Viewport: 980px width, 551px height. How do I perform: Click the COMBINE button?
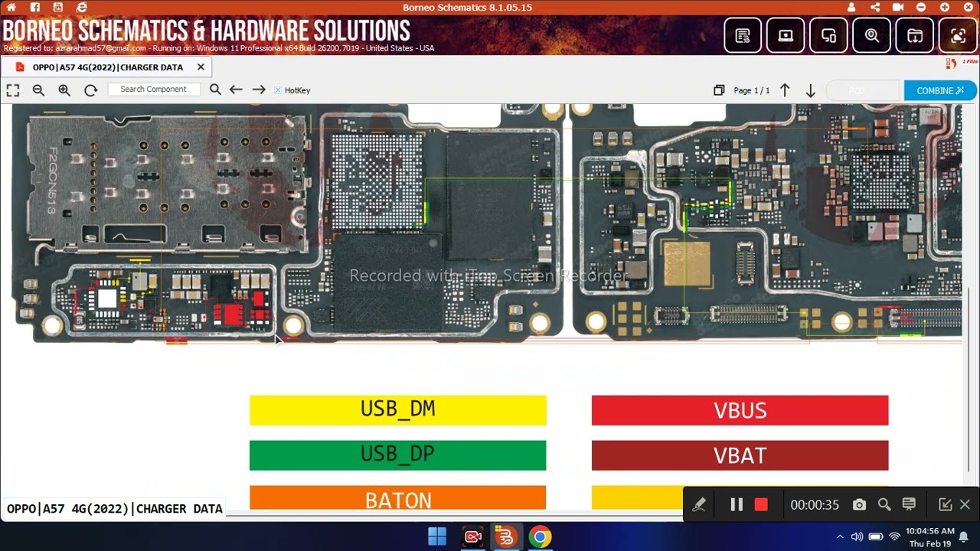[940, 90]
